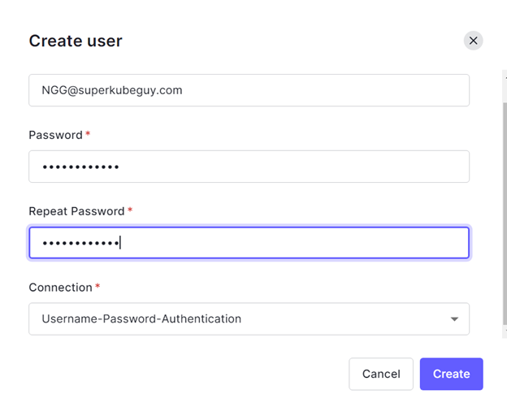
Task: Place cursor after Repeat Password dots
Action: pyautogui.click(x=120, y=242)
